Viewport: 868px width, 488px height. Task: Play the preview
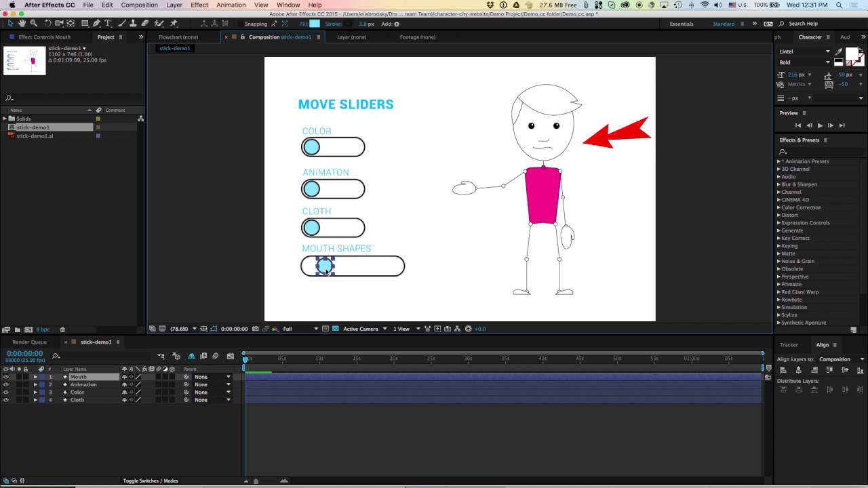coord(820,125)
